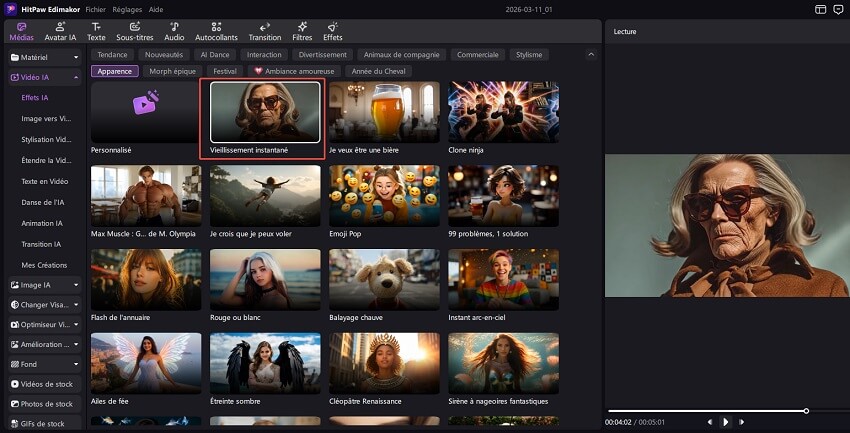
Task: Open Stylisation Vidéo in sidebar
Action: click(46, 139)
